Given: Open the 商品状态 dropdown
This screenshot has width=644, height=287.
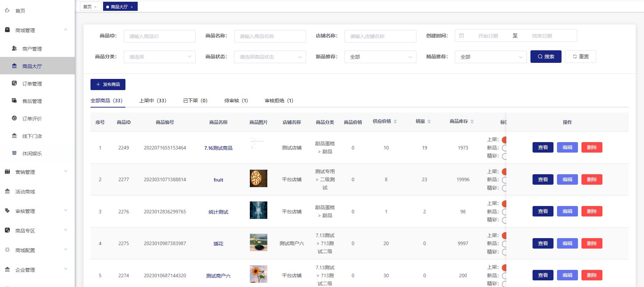Looking at the screenshot, I should point(270,57).
